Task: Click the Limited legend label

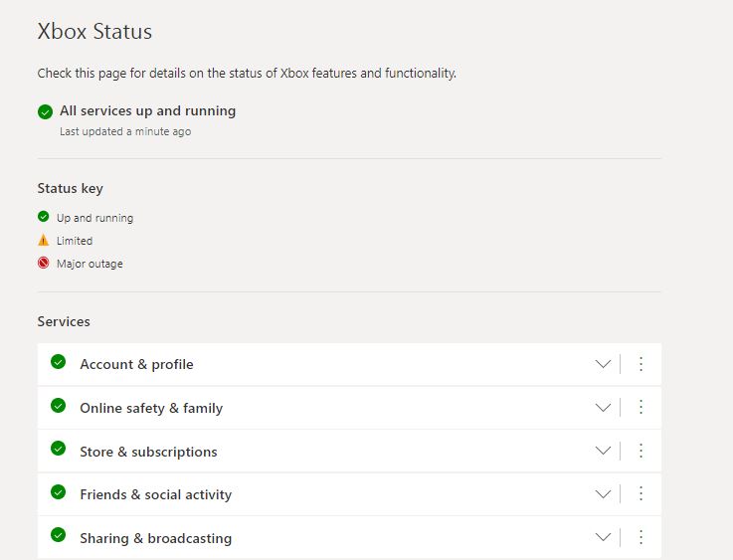Action: (75, 241)
